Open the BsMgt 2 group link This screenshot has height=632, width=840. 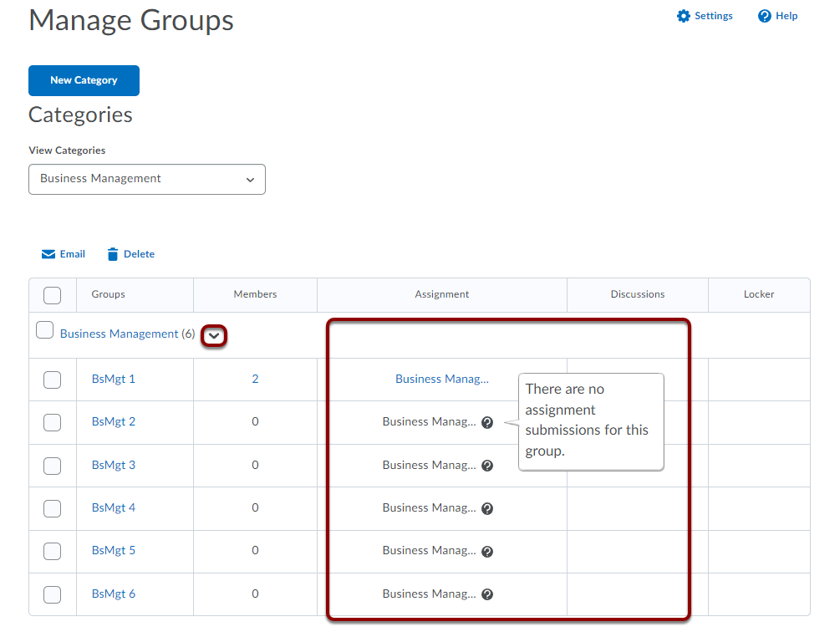pos(114,422)
